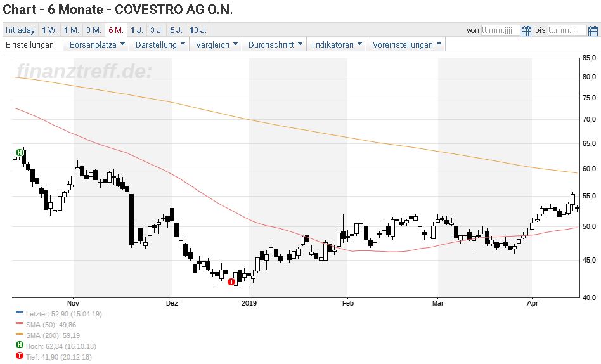Select the 6 M. time range tab
The image size is (601, 364).
[x=116, y=30]
